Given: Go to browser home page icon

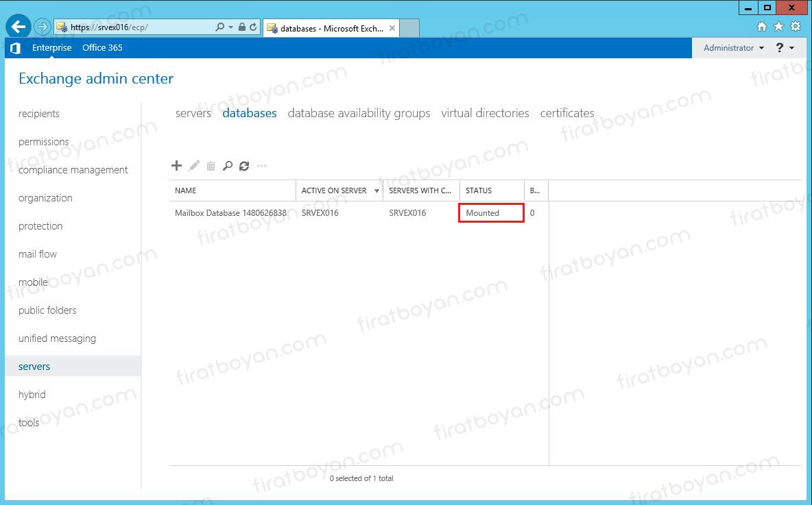Looking at the screenshot, I should click(x=761, y=27).
